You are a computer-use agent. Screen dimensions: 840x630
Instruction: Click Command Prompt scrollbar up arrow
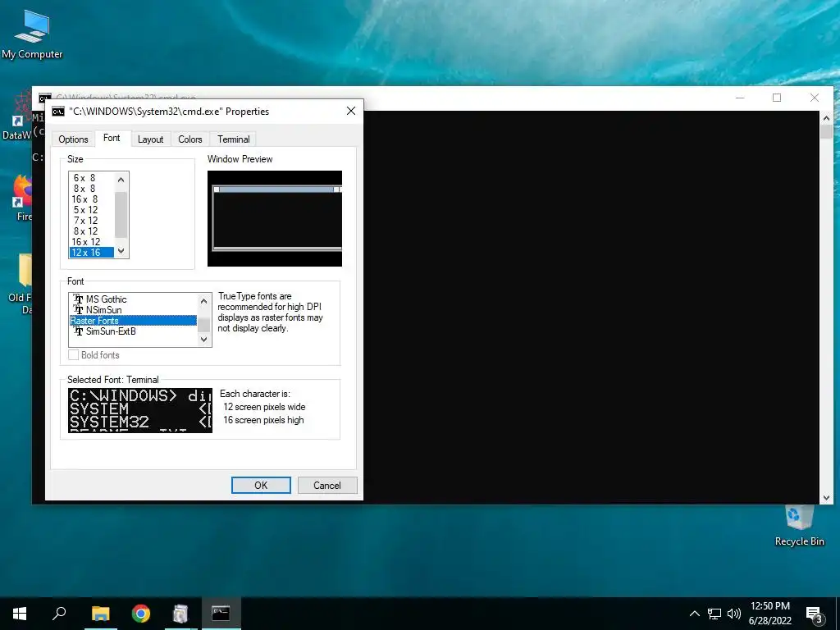click(x=826, y=118)
